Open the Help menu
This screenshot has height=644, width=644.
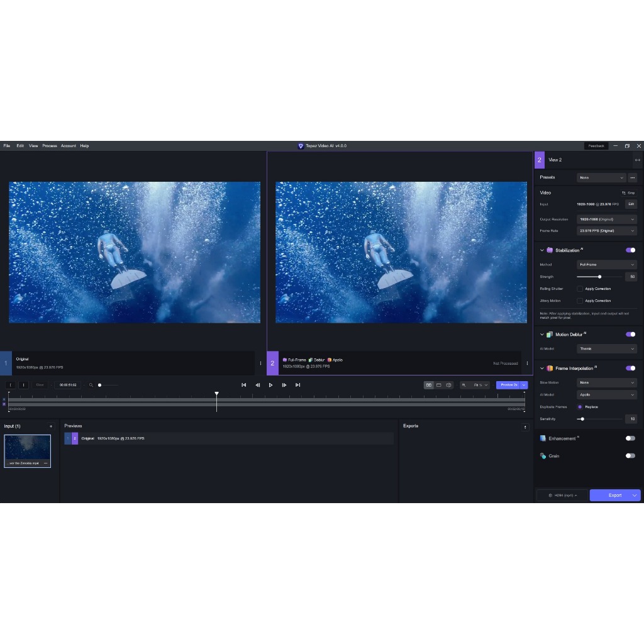tap(85, 146)
